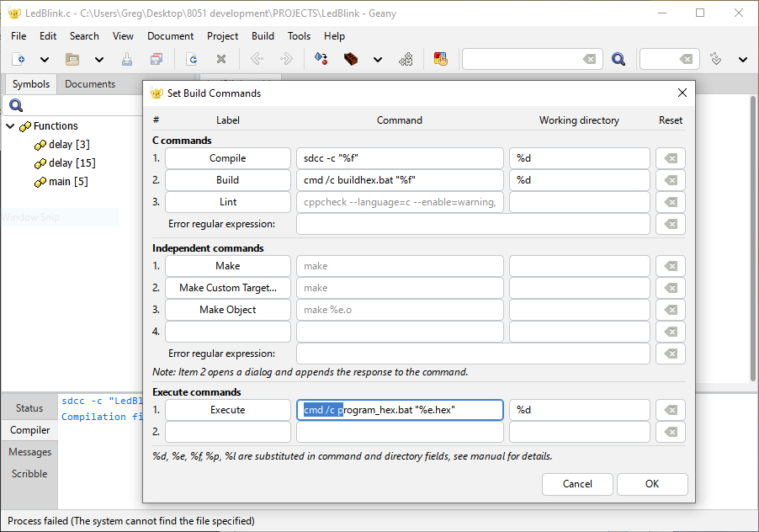759x532 pixels.
Task: Click the New file toolbar icon
Action: [19, 59]
